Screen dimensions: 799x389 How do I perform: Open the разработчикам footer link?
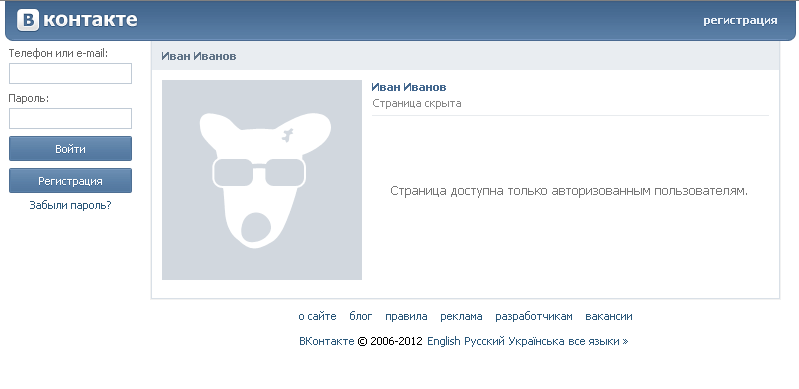[x=534, y=316]
